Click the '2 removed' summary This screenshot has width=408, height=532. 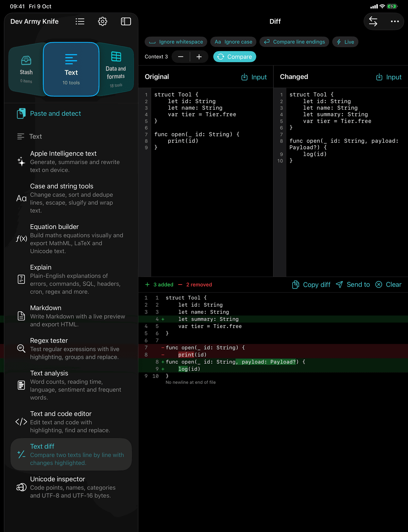(x=195, y=285)
